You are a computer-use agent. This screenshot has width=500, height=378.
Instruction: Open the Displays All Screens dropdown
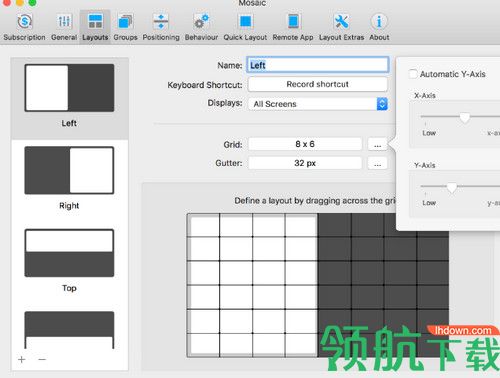(318, 104)
